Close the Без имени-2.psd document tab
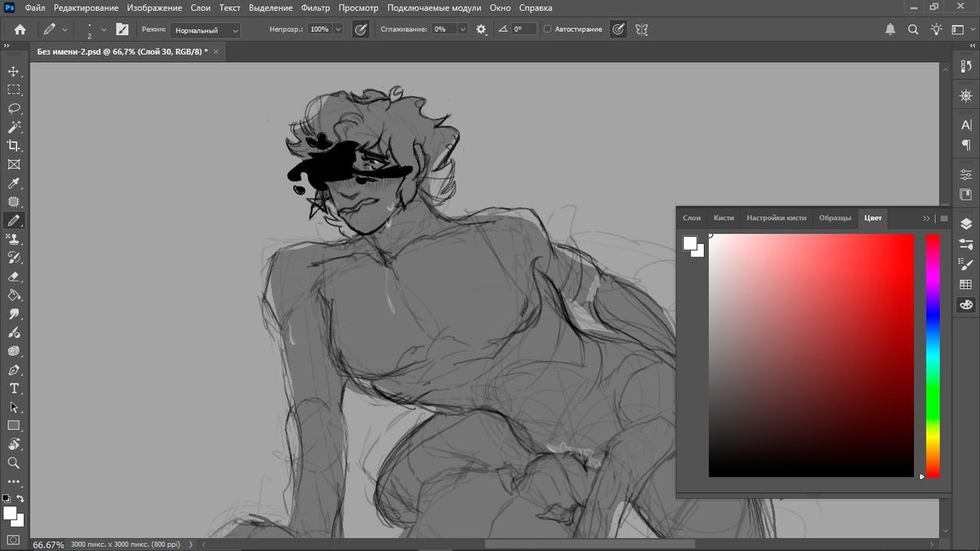 tap(216, 51)
